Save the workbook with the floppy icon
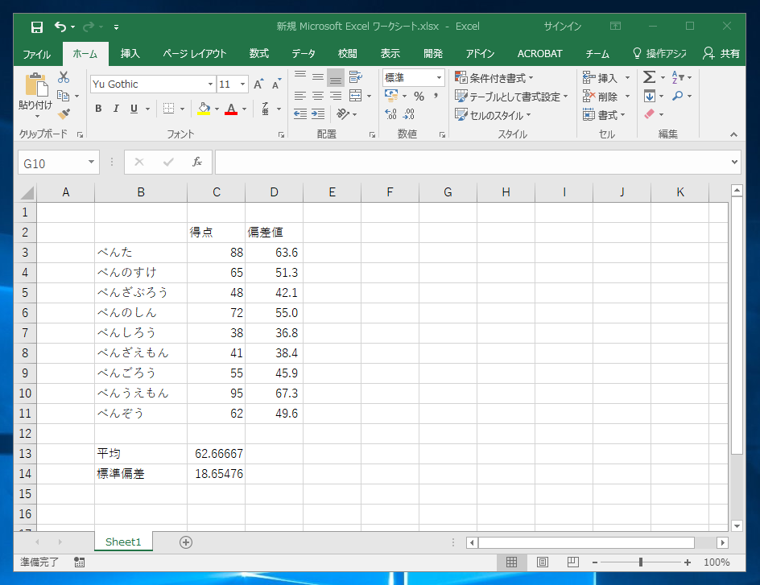Viewport: 760px width, 585px height. (37, 27)
